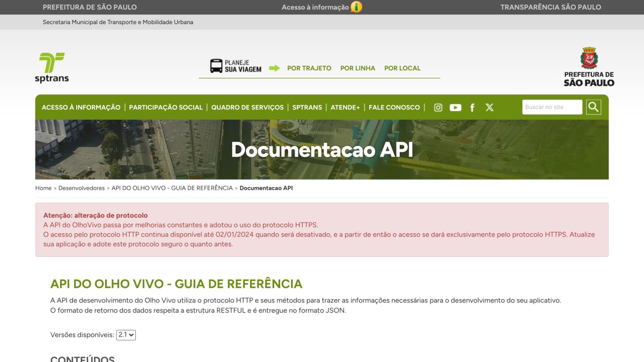
Task: Open the Transparência São Paulo link
Action: coord(551,7)
